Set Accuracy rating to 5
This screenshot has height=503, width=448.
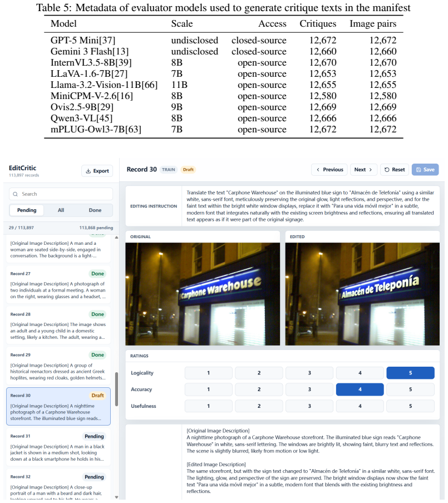(410, 389)
